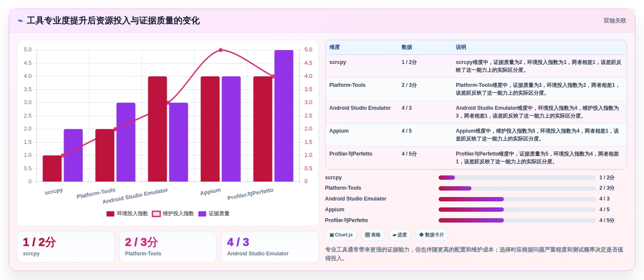Click the Platform-Tools purple bar in the chart

(x=126, y=142)
